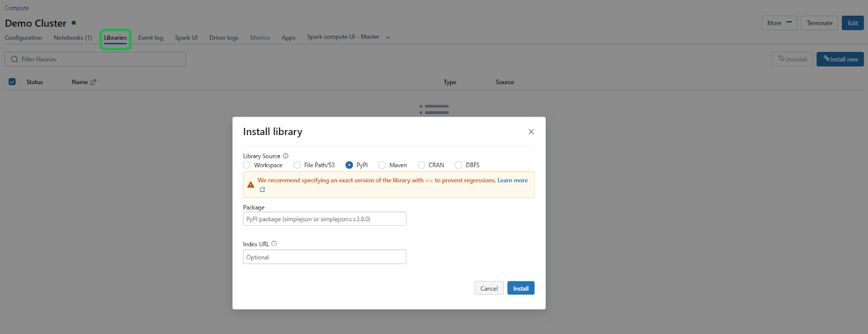Cancel the library installation
This screenshot has height=334, width=868.
pyautogui.click(x=489, y=288)
